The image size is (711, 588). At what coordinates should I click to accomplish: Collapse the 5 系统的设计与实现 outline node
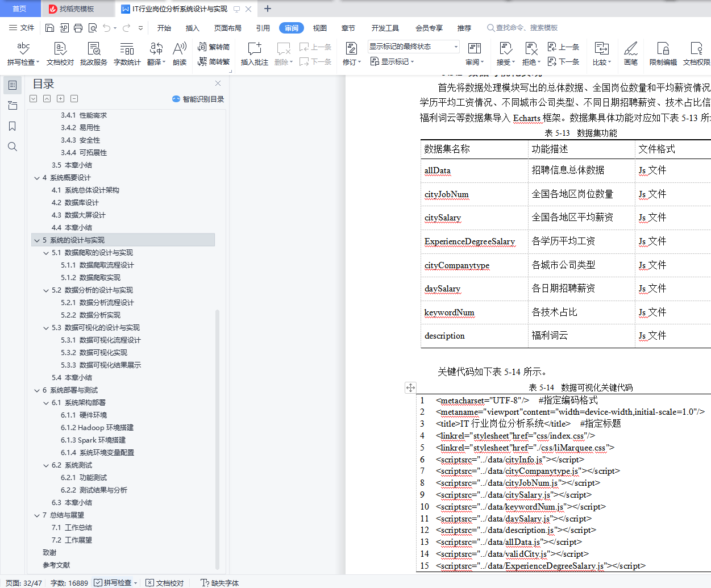(x=37, y=240)
